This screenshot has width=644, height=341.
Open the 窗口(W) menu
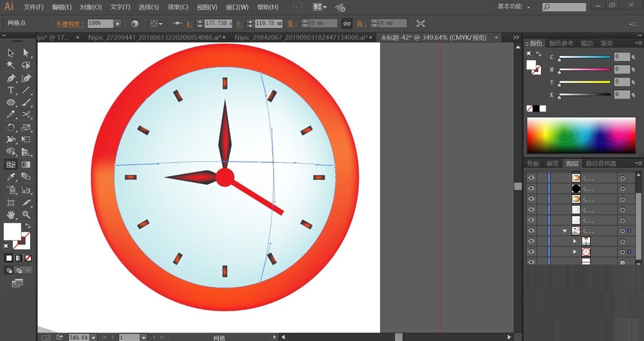237,7
